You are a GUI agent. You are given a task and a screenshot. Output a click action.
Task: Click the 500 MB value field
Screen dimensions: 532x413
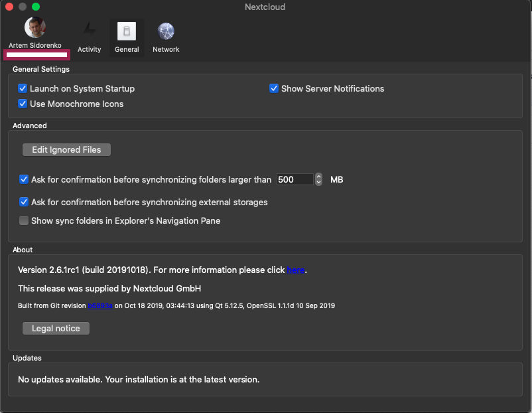click(x=295, y=179)
